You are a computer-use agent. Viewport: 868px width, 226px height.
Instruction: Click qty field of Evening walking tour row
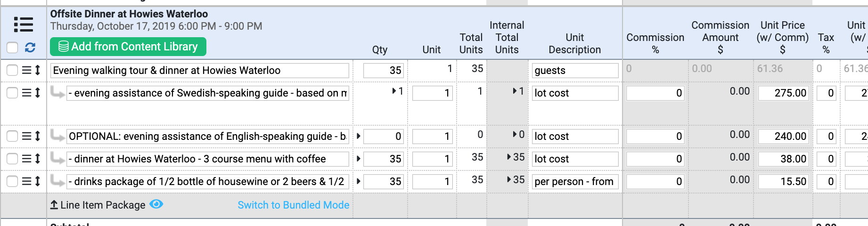pyautogui.click(x=384, y=70)
